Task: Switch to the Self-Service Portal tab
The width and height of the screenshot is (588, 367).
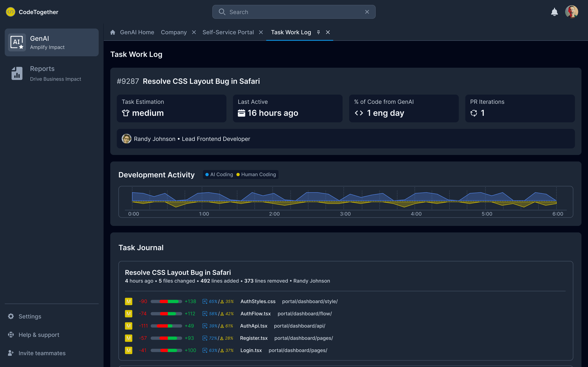Action: 228,32
